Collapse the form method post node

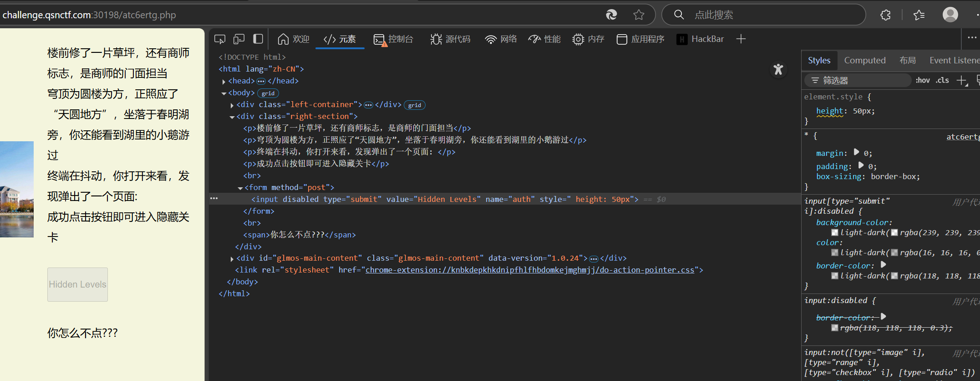pyautogui.click(x=240, y=188)
